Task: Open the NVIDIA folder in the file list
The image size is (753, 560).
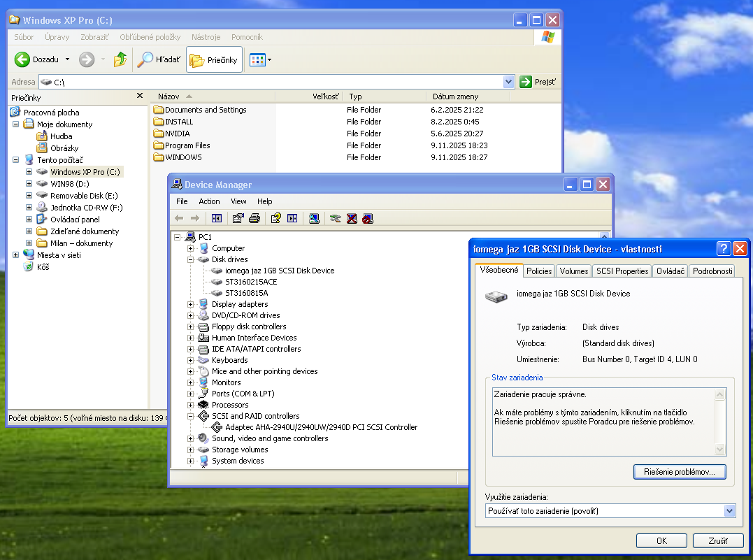Action: (177, 134)
